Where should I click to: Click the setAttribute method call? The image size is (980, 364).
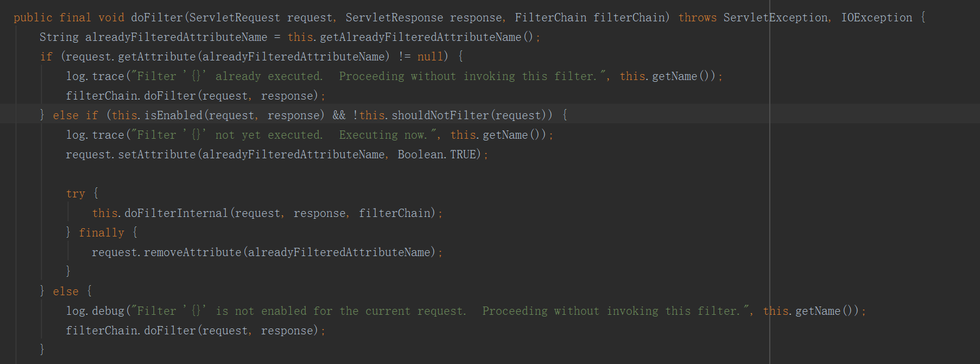click(157, 155)
